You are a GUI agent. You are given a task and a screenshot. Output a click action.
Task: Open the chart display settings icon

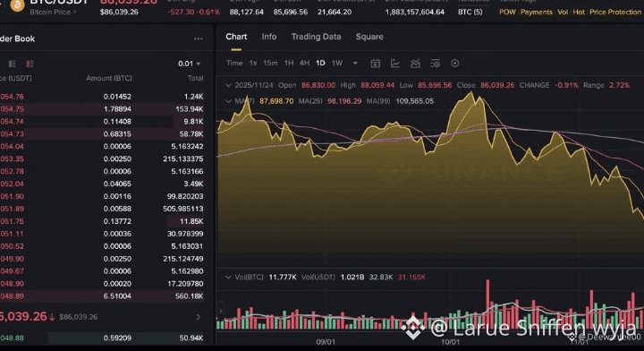436,64
